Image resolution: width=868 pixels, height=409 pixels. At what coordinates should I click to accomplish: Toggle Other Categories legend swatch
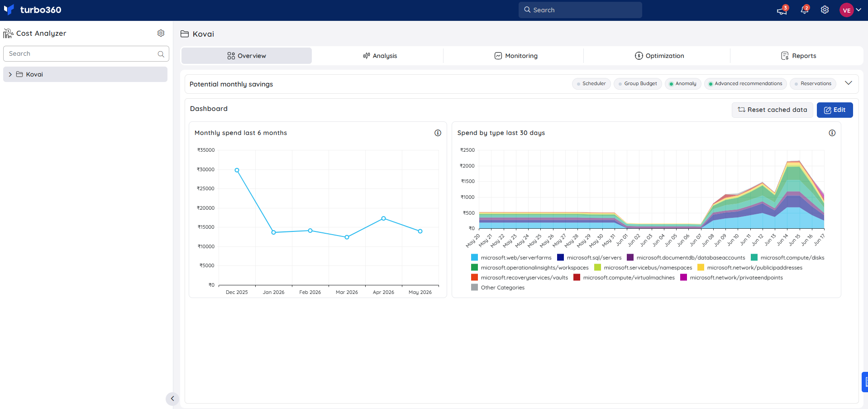(x=474, y=288)
